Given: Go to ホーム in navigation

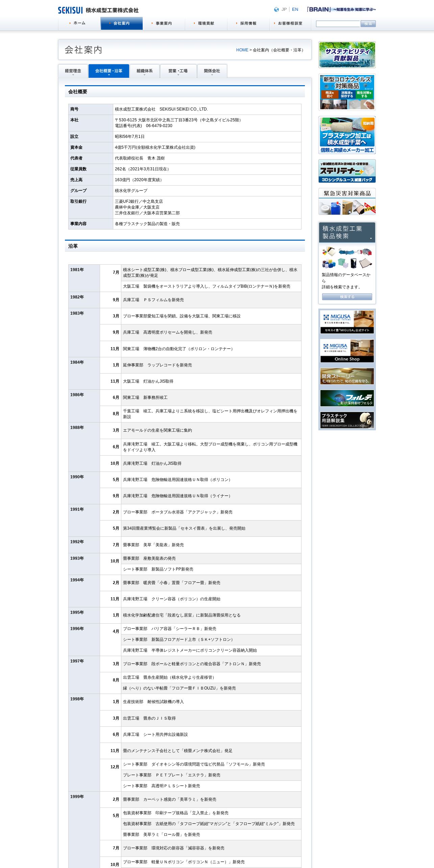Looking at the screenshot, I should point(79,23).
